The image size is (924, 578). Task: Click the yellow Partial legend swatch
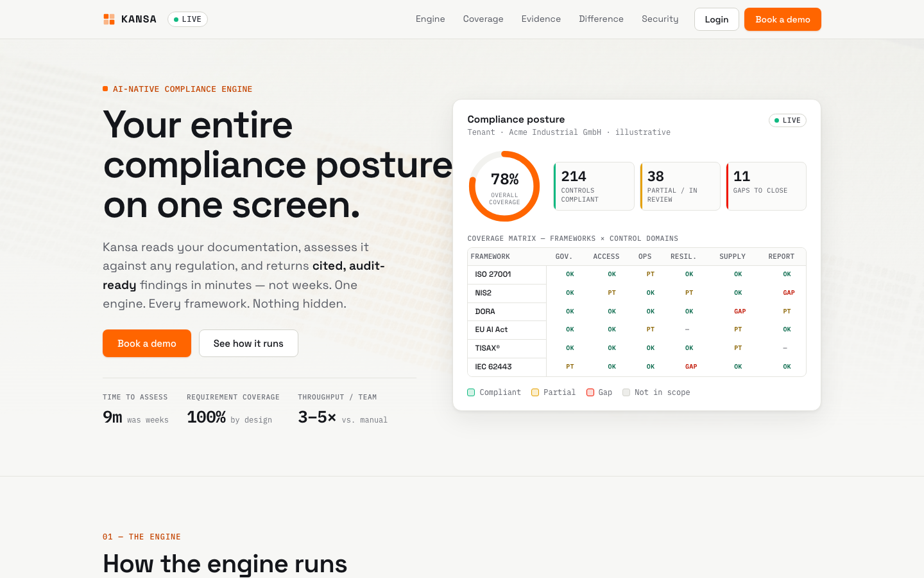pyautogui.click(x=535, y=392)
